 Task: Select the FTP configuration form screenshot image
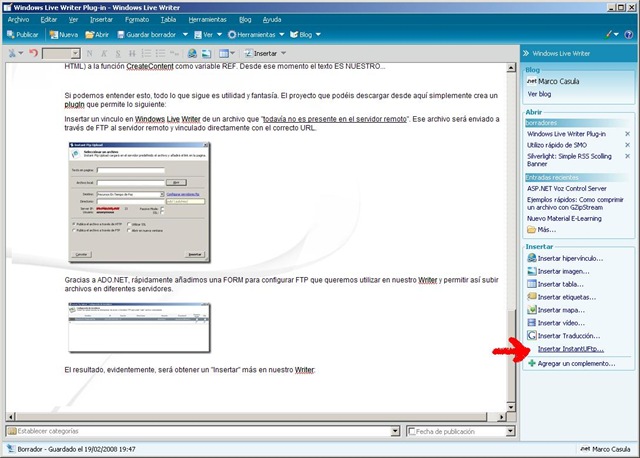coord(139,327)
